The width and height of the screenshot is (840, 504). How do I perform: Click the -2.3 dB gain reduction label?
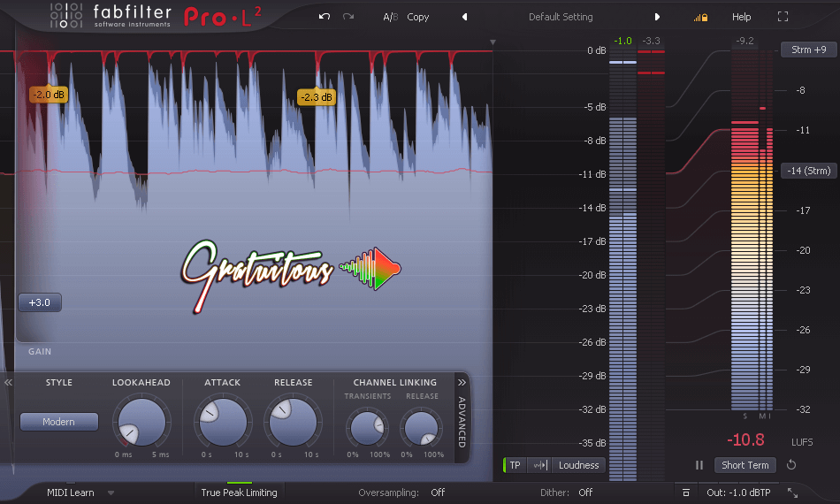(x=316, y=97)
